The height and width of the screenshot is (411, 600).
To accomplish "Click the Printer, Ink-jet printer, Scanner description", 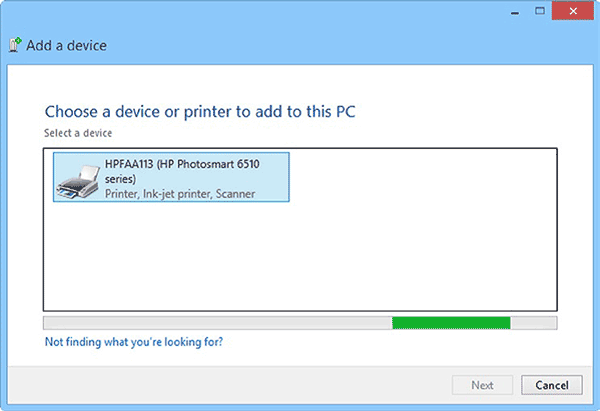I will (180, 194).
